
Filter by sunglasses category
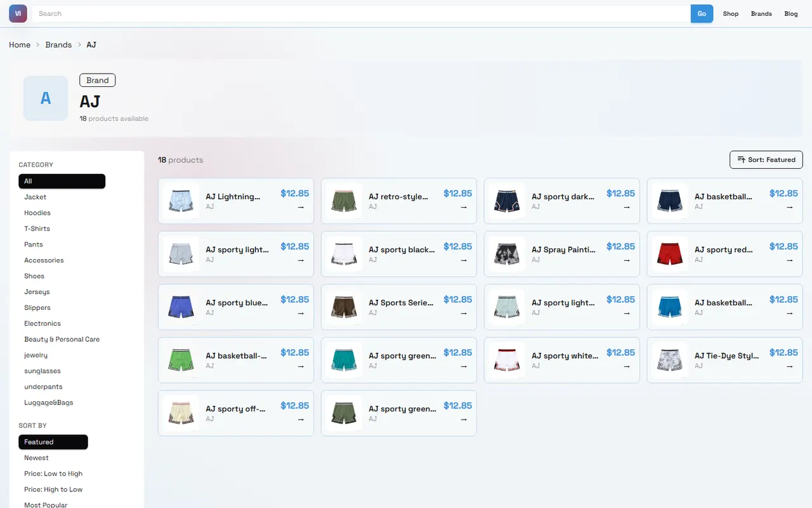pos(62,371)
